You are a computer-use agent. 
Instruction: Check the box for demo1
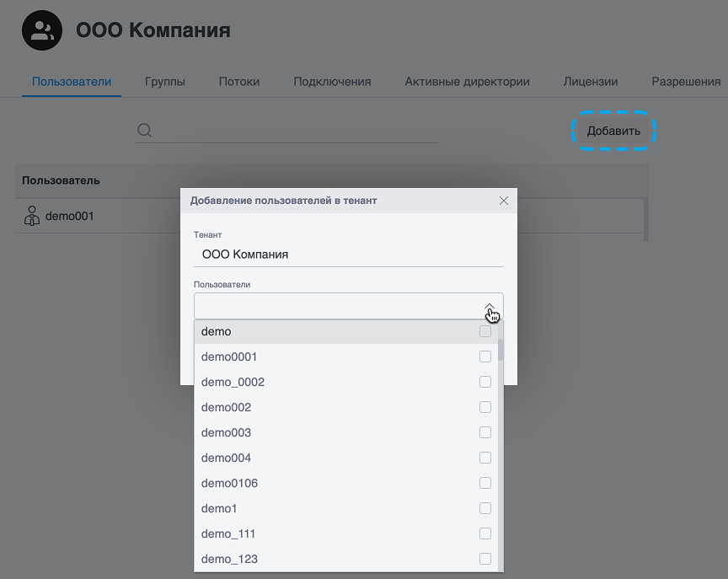tap(485, 508)
